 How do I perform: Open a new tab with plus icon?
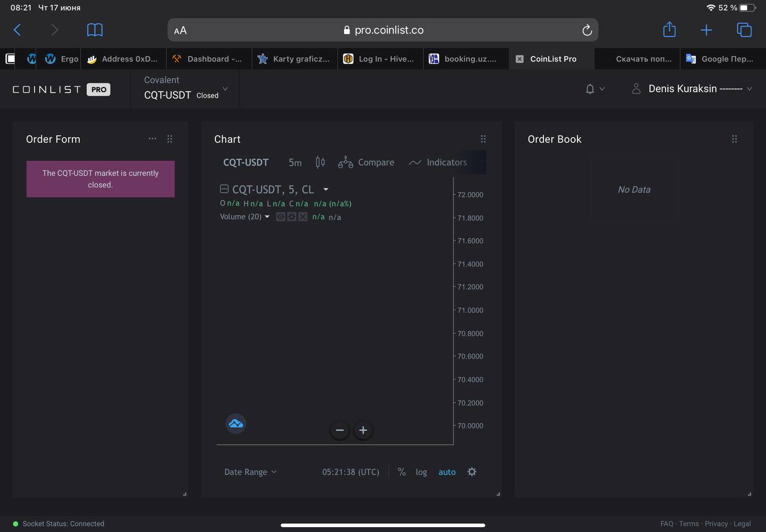(x=706, y=30)
